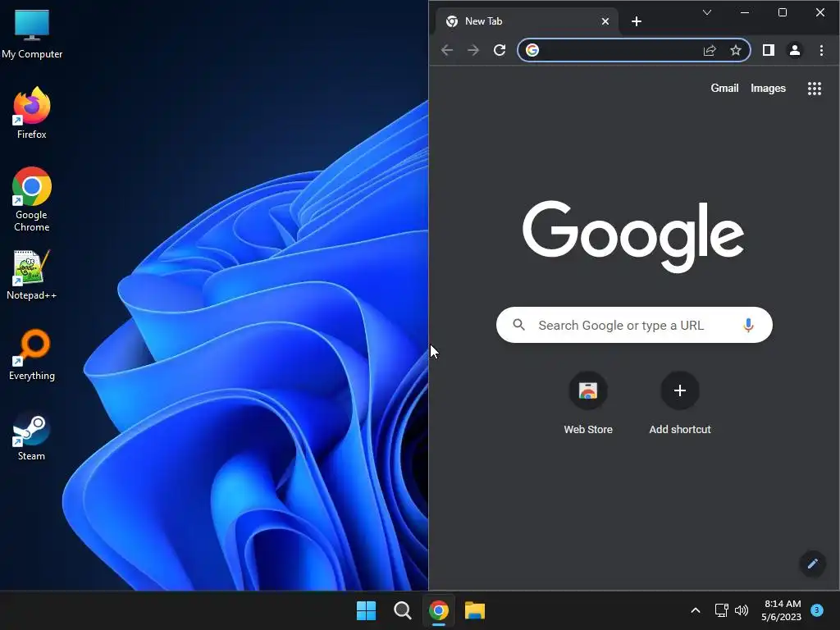Go back in Chrome
The width and height of the screenshot is (840, 630).
(x=447, y=50)
